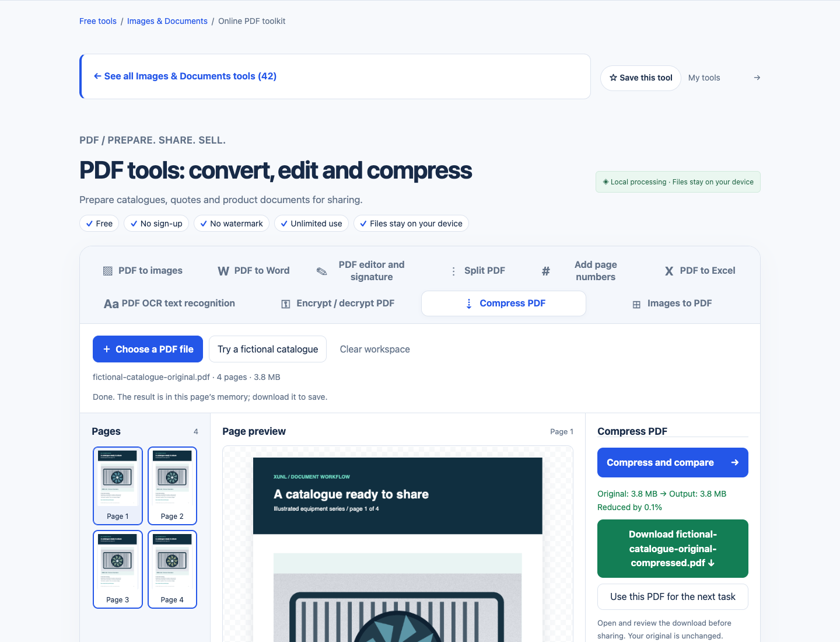Screen dimensions: 840x642
Task: Click the No watermark badge
Action: [232, 224]
